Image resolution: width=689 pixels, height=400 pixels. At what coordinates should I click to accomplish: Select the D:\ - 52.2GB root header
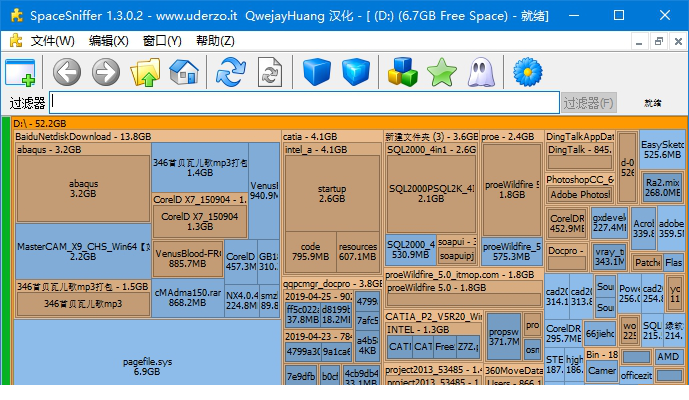tap(350, 124)
